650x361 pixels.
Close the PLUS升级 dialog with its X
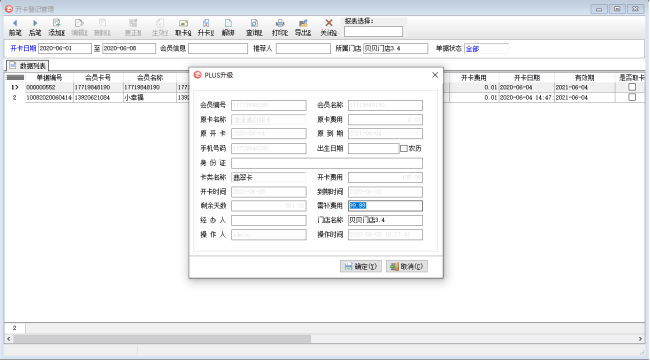tap(435, 75)
